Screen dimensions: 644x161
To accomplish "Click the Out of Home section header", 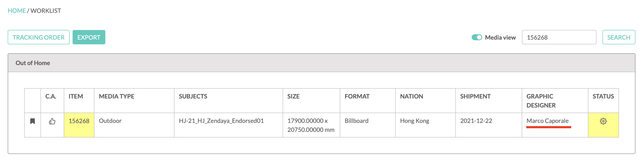I will pos(322,63).
